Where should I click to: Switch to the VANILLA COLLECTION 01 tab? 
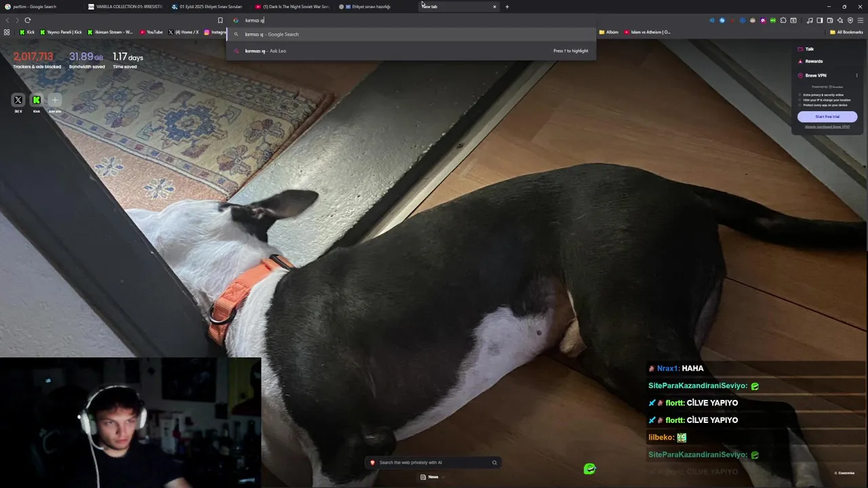(125, 7)
